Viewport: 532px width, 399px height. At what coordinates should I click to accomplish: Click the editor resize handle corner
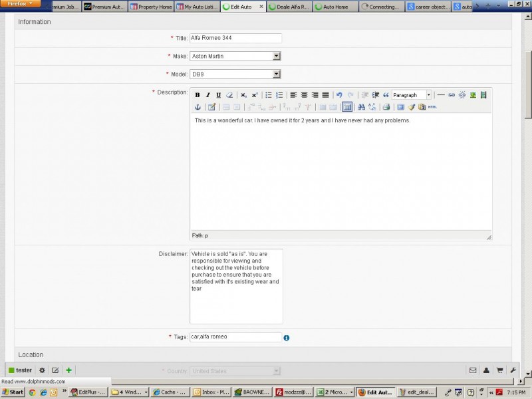pos(489,237)
